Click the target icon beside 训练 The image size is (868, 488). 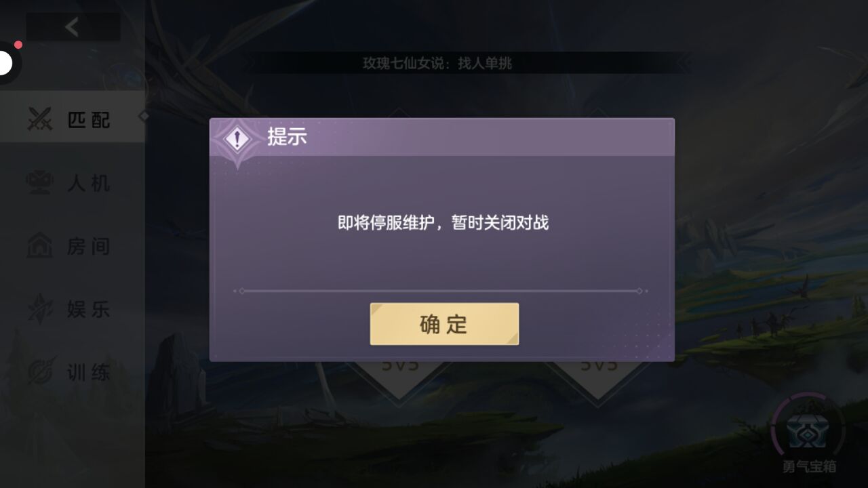click(40, 372)
